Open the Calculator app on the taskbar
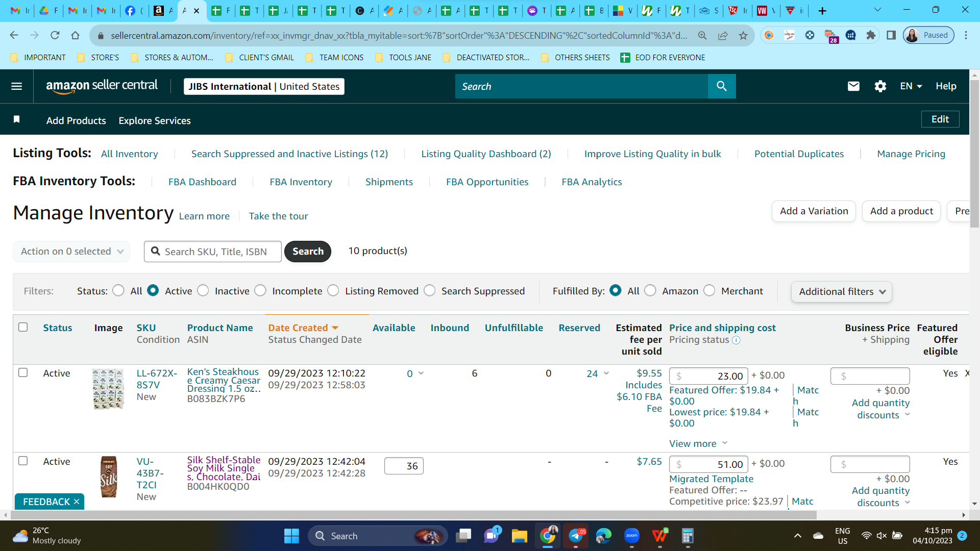Image resolution: width=980 pixels, height=551 pixels. click(x=688, y=536)
